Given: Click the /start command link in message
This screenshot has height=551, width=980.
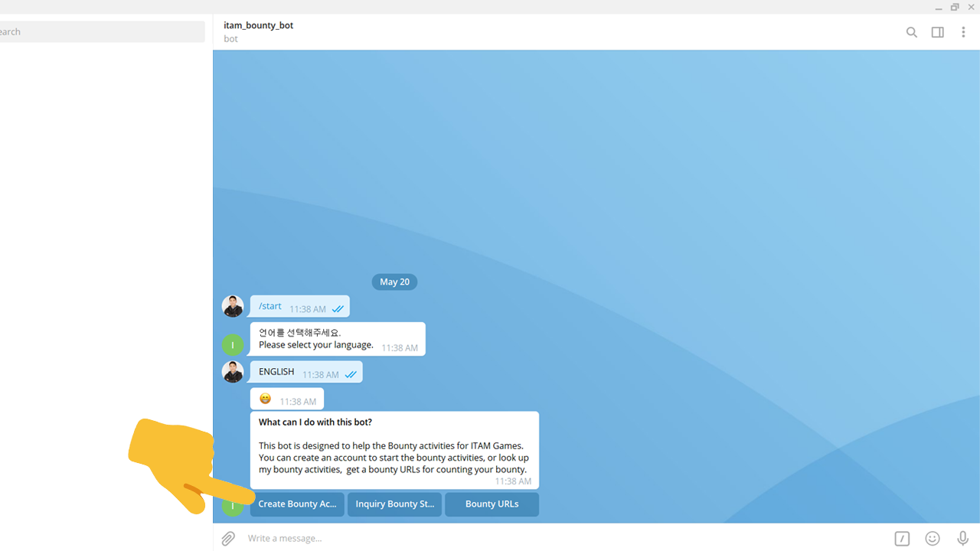Looking at the screenshot, I should [x=269, y=306].
